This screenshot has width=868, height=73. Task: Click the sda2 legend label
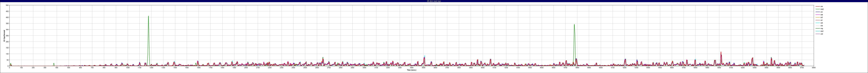point(822,9)
